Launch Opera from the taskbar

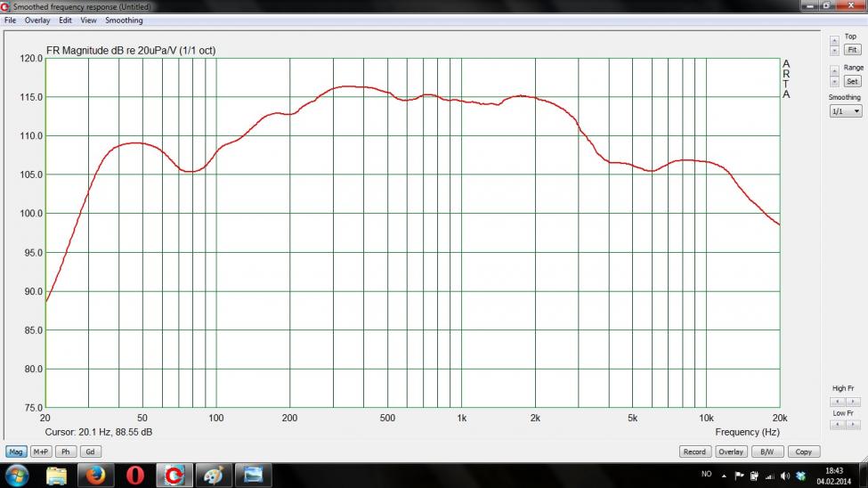tap(135, 476)
